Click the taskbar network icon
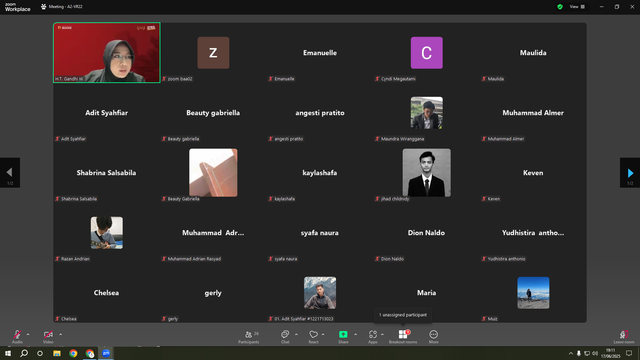 click(x=587, y=353)
